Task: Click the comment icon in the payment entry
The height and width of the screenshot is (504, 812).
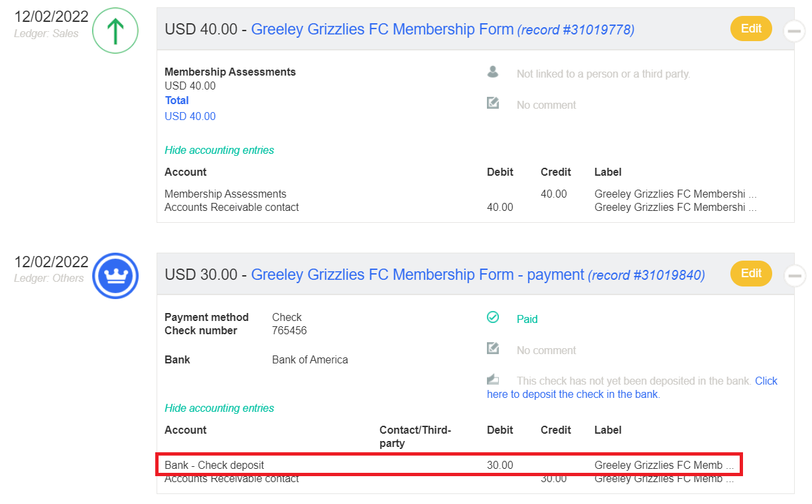Action: [x=493, y=348]
